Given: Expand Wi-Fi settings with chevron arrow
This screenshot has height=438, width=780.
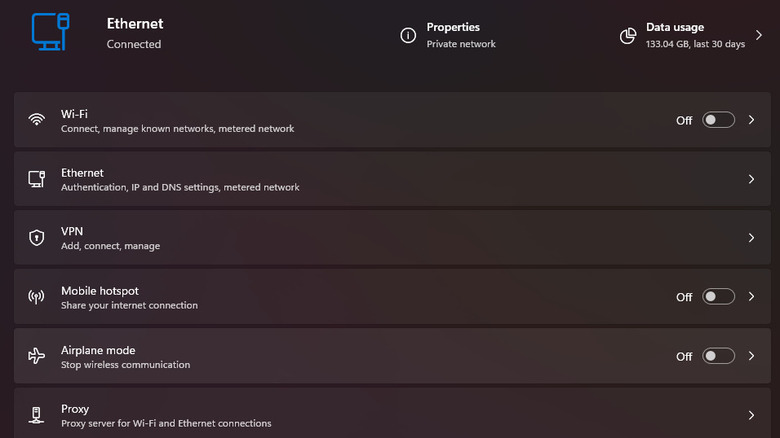Looking at the screenshot, I should (751, 120).
